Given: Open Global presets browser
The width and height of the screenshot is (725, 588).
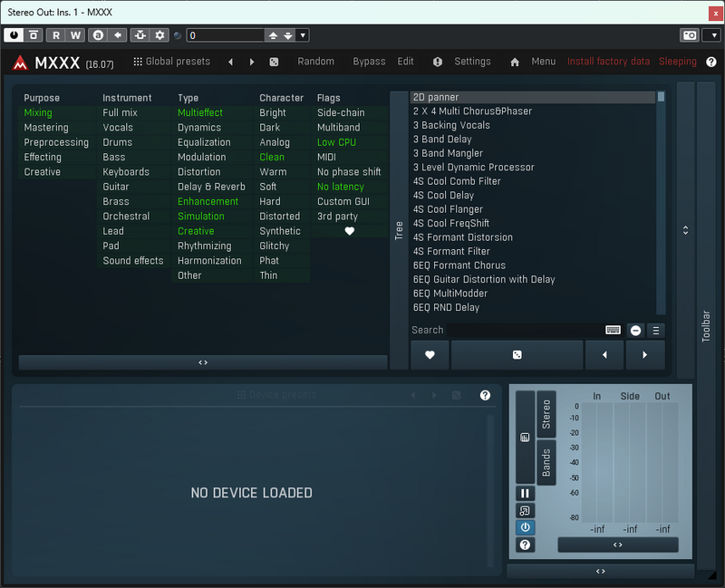Looking at the screenshot, I should pyautogui.click(x=171, y=62).
